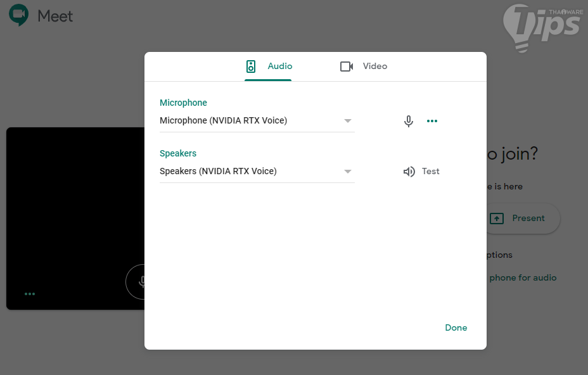Click the three-dot microphone level indicator

[432, 121]
